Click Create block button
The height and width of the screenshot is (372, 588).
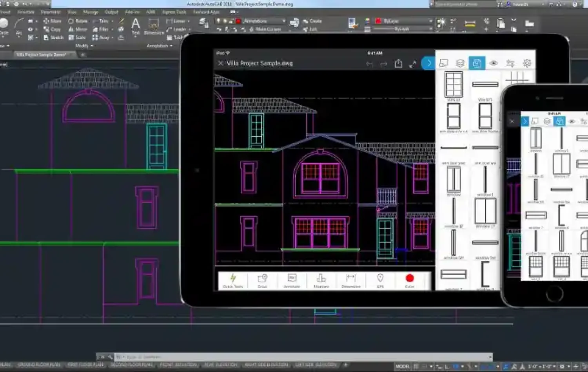coord(312,21)
